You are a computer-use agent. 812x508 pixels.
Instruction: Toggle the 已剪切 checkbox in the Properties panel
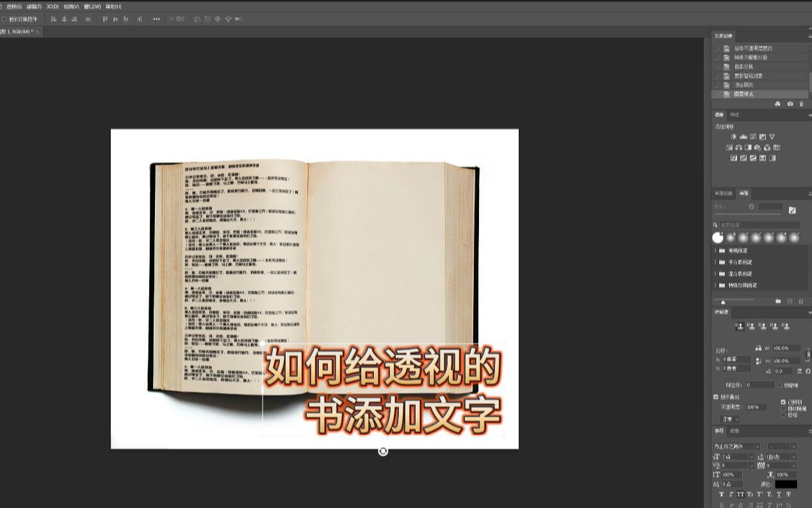click(783, 402)
